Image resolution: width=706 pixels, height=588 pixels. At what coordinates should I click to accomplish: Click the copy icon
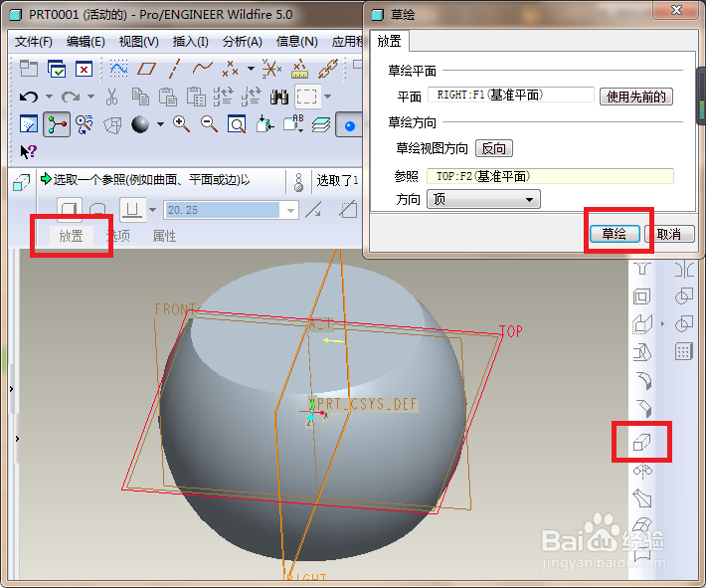[140, 97]
